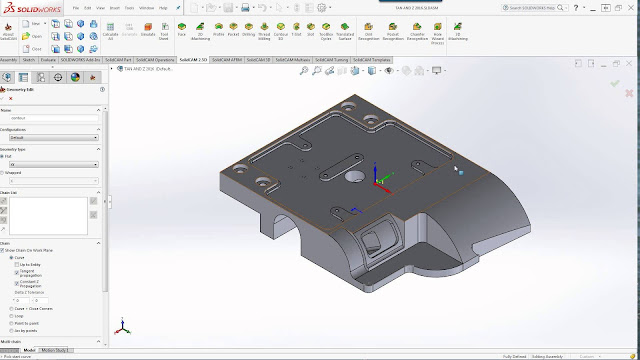Viewport: 640px width, 360px height.
Task: Click the Open file button
Action: tap(32, 36)
